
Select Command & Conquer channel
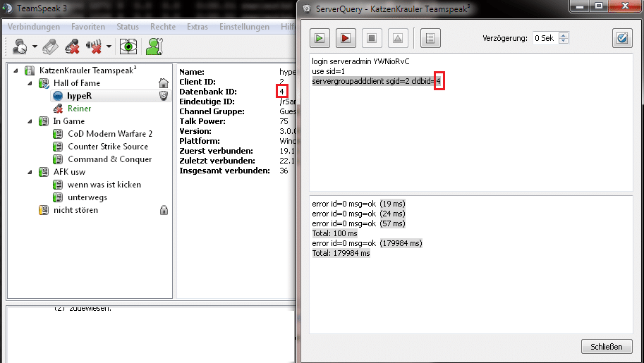(x=109, y=159)
